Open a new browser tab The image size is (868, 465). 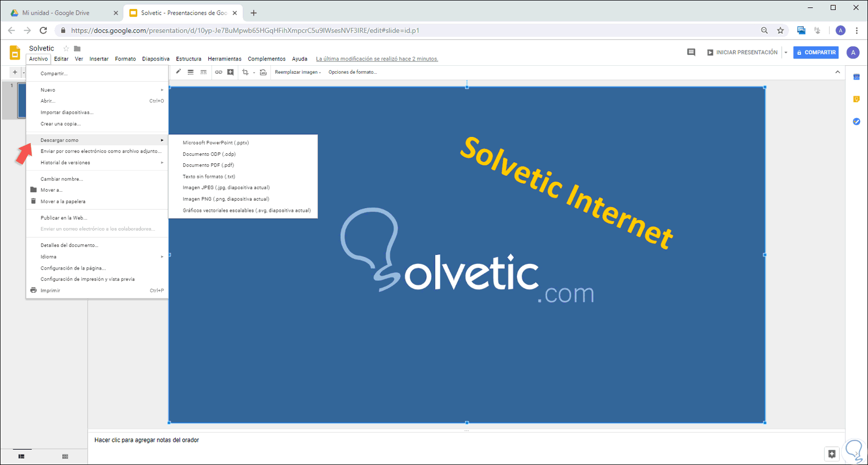[254, 13]
